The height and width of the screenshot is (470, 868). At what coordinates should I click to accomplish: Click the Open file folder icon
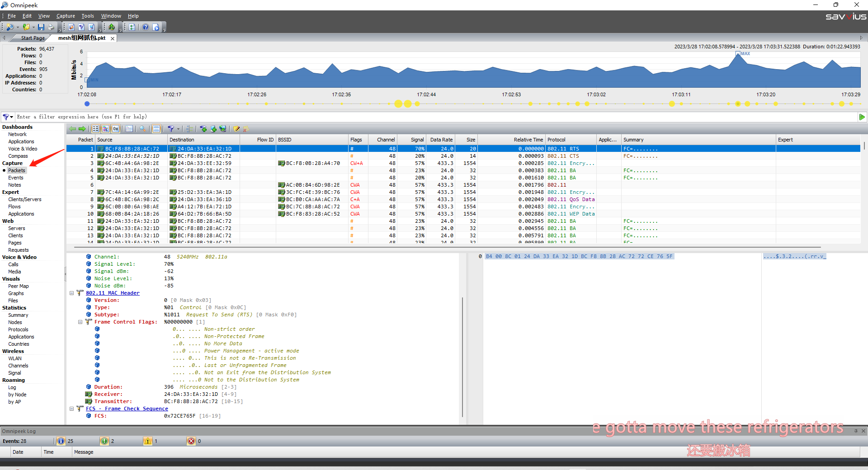26,27
